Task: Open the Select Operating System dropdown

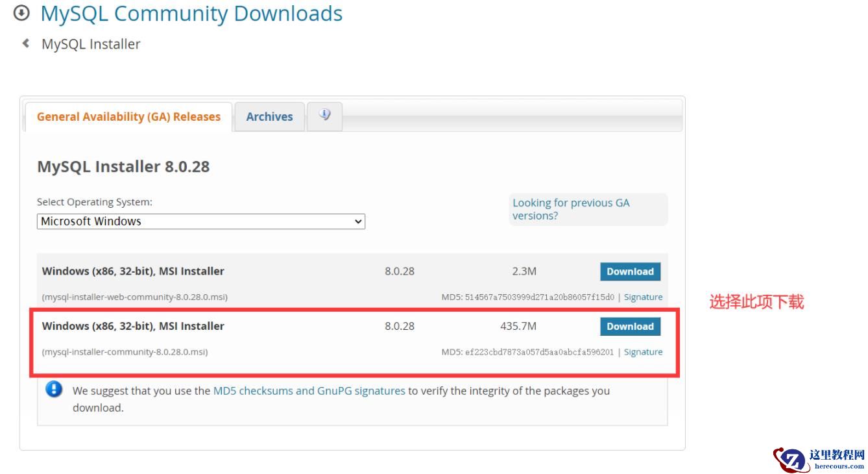Action: pos(201,221)
